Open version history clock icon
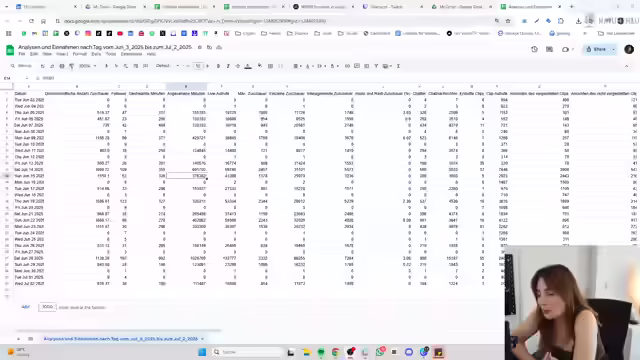The image size is (640, 360). (x=534, y=49)
